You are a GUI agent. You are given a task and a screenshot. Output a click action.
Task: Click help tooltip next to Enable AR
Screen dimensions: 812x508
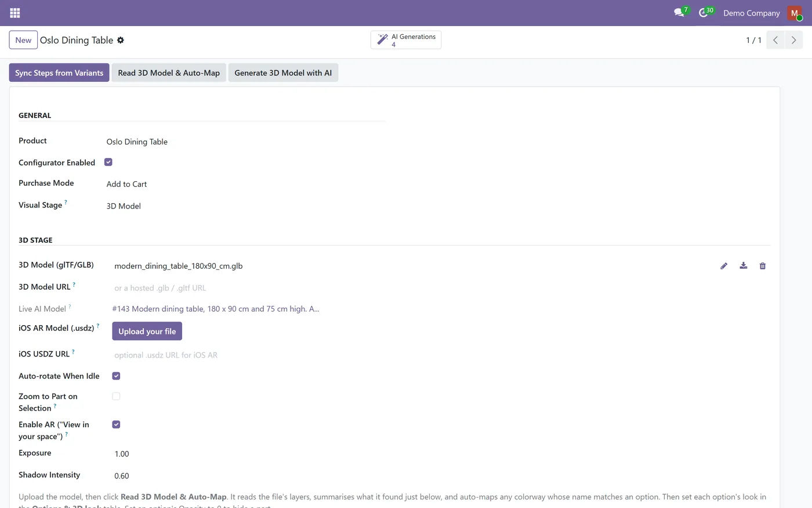pyautogui.click(x=66, y=434)
